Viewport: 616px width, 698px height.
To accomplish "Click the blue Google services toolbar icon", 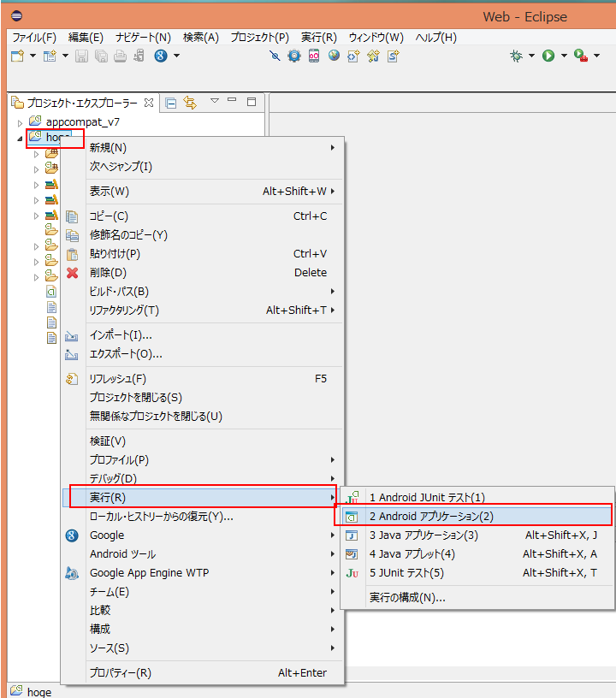I will coord(161,56).
